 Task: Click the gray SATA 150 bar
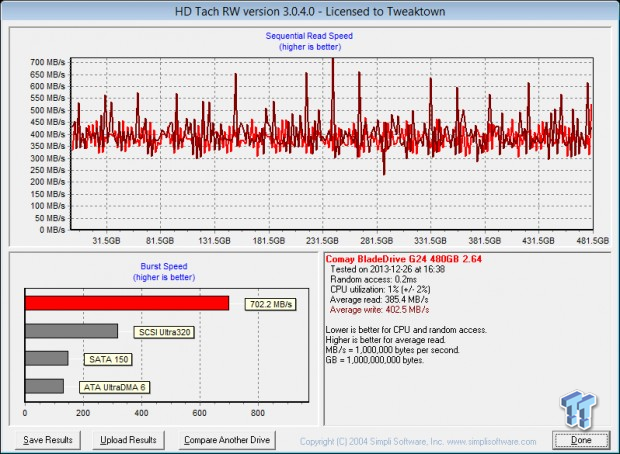click(x=46, y=358)
